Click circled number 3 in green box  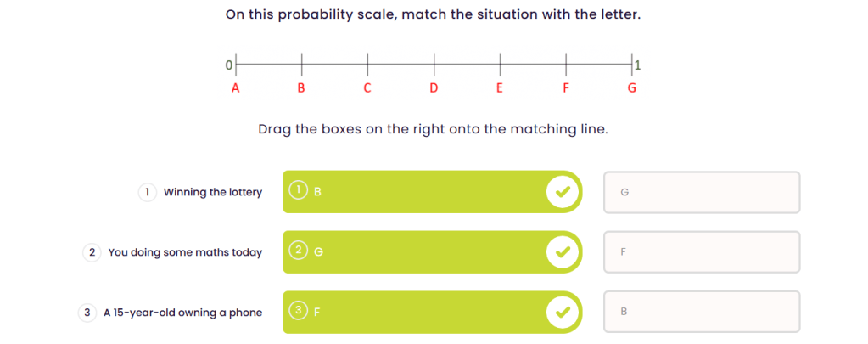pyautogui.click(x=298, y=312)
